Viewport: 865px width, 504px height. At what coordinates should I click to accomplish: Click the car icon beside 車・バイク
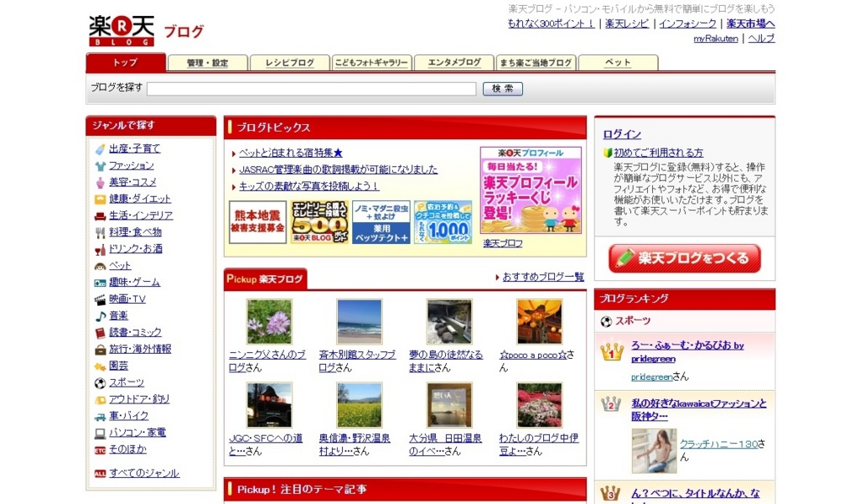coord(100,416)
